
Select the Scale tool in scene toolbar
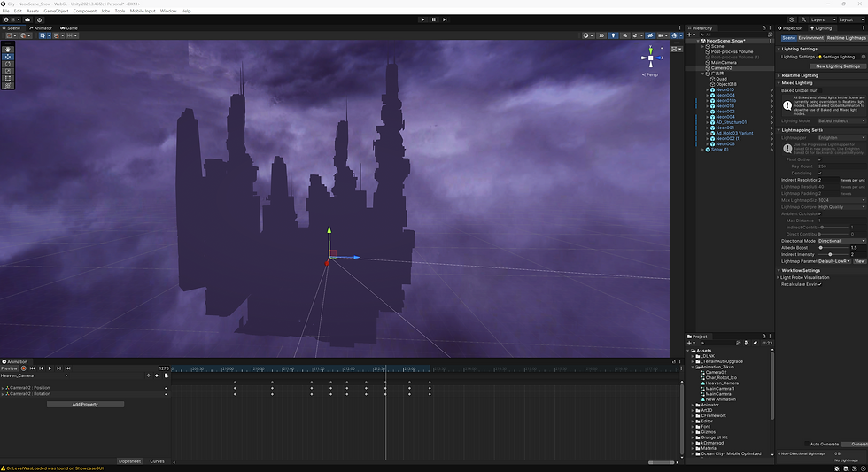pyautogui.click(x=8, y=71)
